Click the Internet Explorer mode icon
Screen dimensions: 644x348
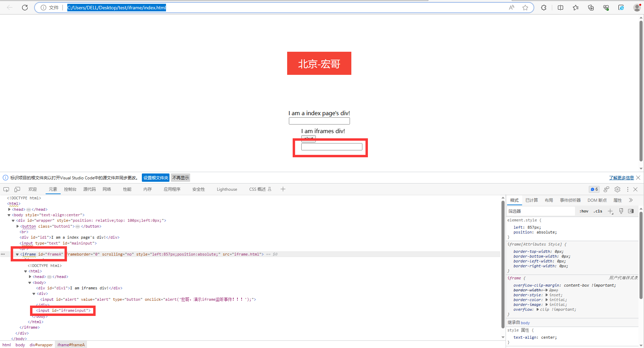point(621,8)
